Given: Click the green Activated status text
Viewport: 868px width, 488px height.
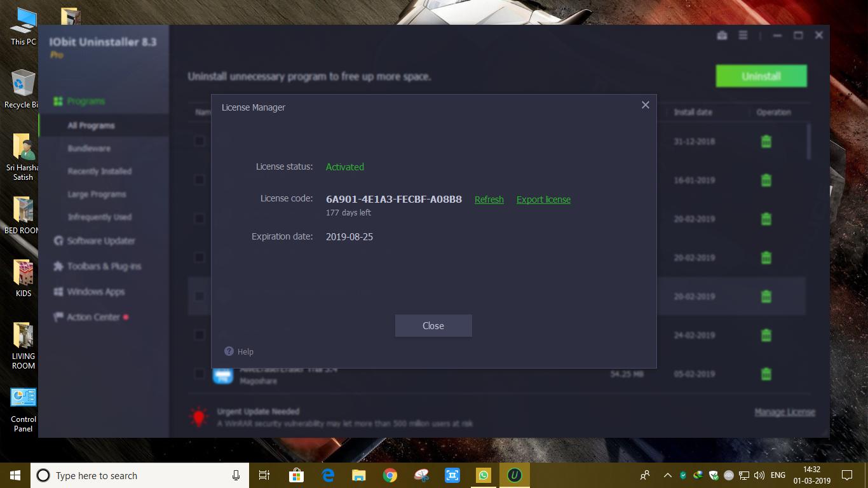Looking at the screenshot, I should coord(345,166).
